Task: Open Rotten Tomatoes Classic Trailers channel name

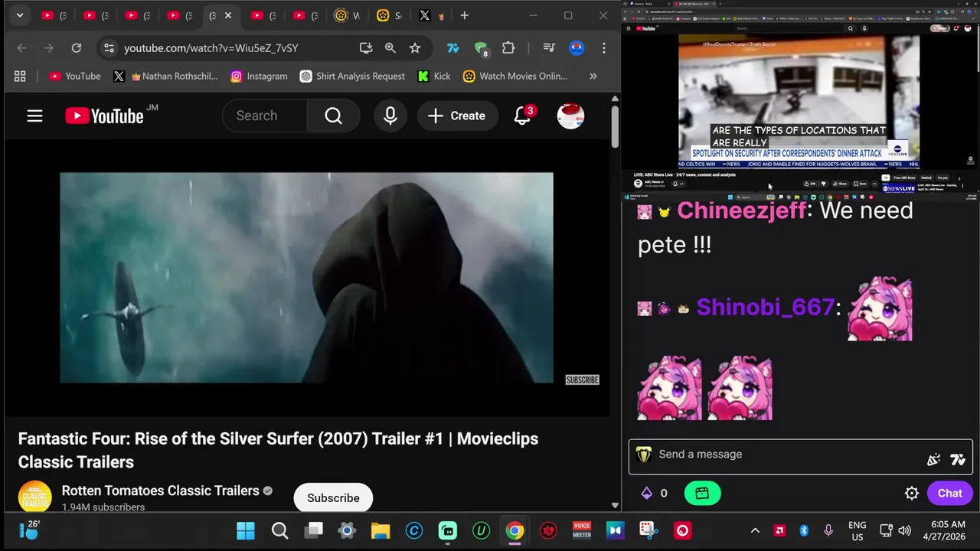Action: [160, 491]
